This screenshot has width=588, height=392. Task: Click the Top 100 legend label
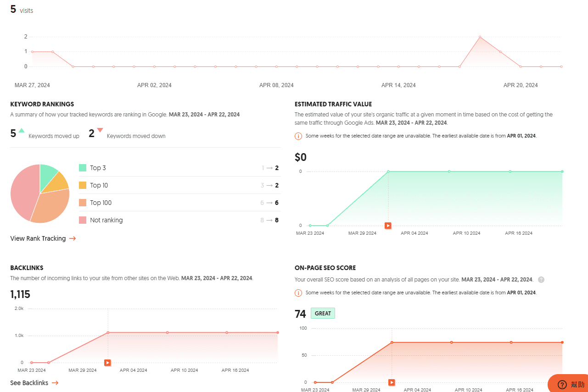(x=101, y=203)
